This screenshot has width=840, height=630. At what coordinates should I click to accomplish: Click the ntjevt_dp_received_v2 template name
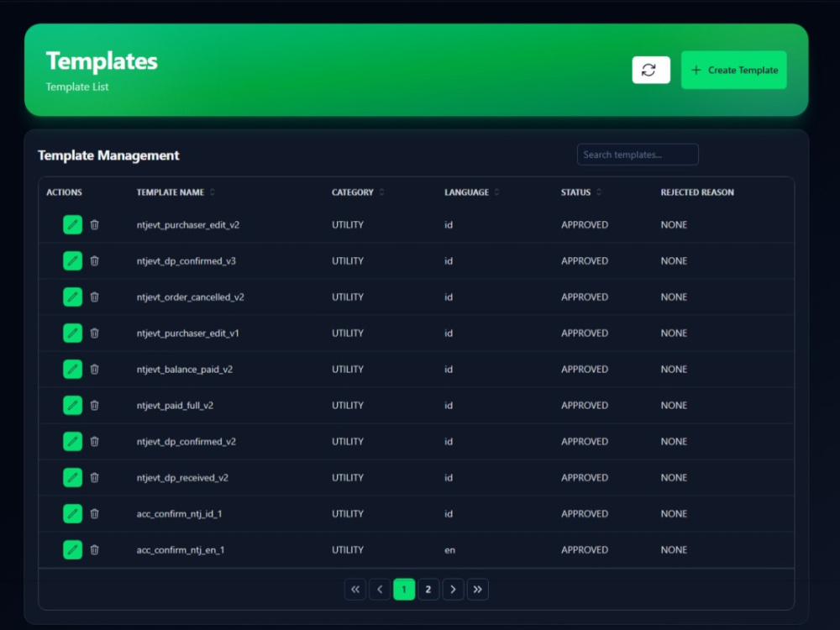tap(182, 477)
